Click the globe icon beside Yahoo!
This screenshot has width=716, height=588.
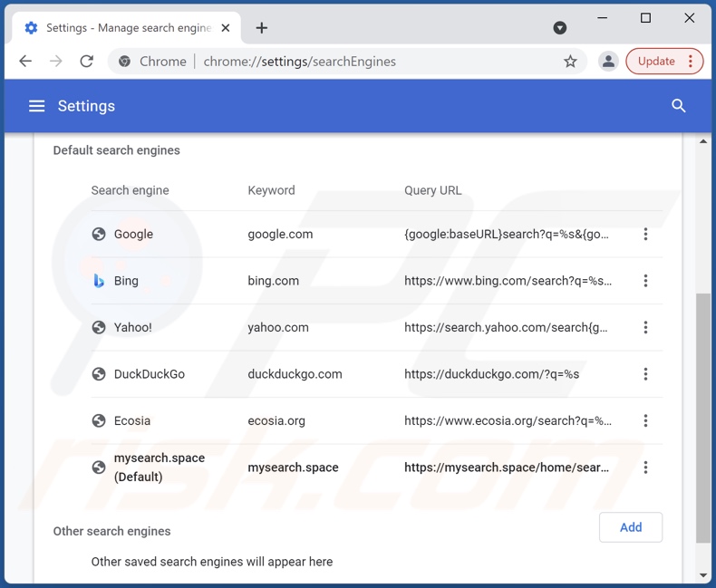click(99, 327)
